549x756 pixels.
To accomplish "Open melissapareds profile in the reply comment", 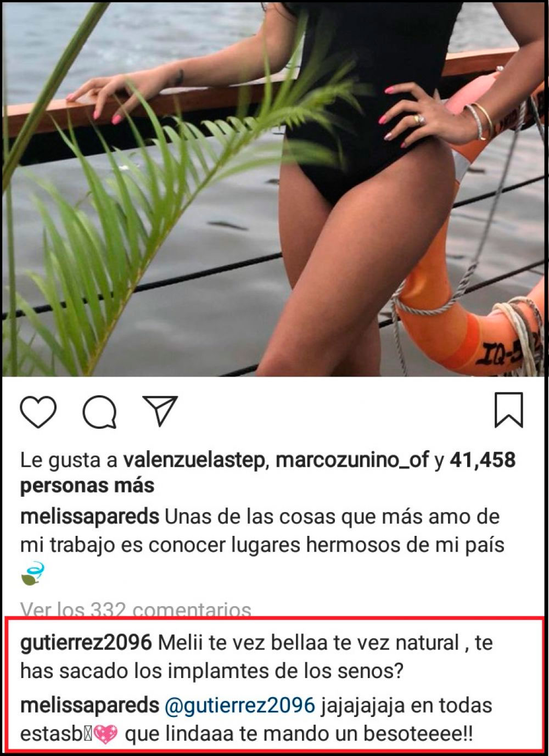I will (89, 705).
